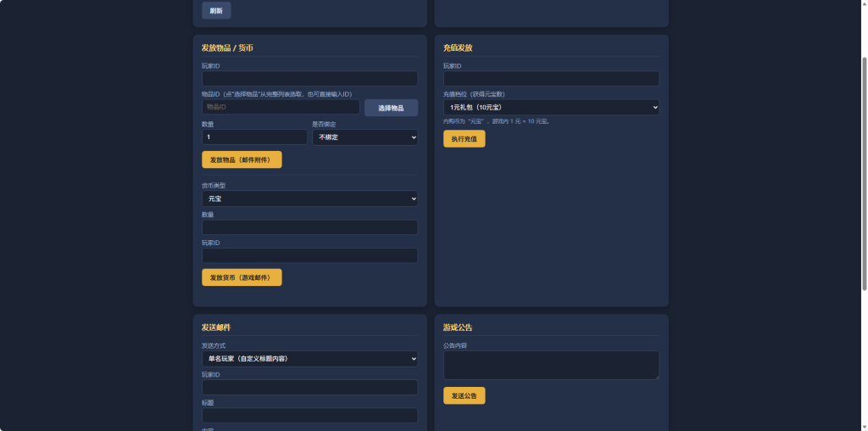Image resolution: width=868 pixels, height=431 pixels.
Task: Open the 发送方式 dropdown for mail
Action: [309, 359]
